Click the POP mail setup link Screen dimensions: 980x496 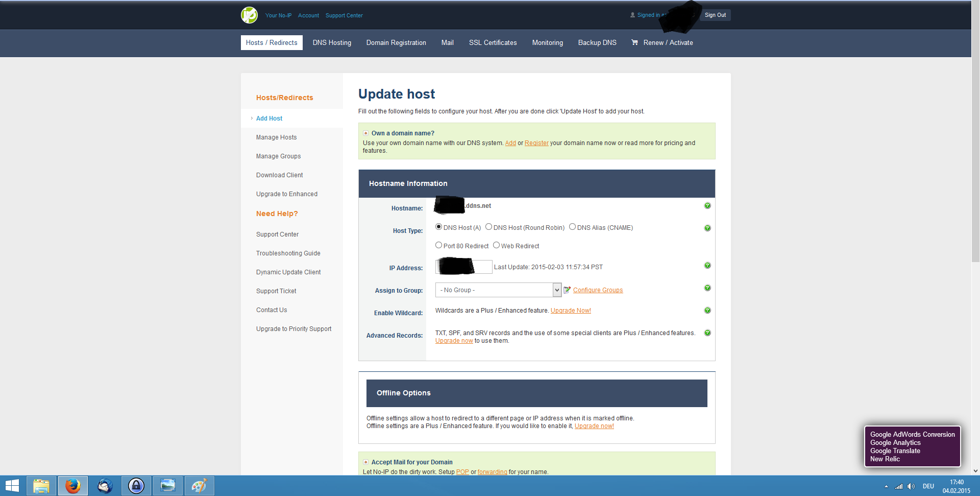pos(462,472)
